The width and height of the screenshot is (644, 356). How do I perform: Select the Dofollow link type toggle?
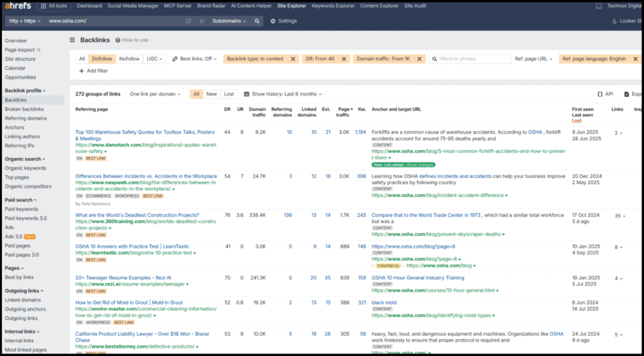[x=101, y=59]
